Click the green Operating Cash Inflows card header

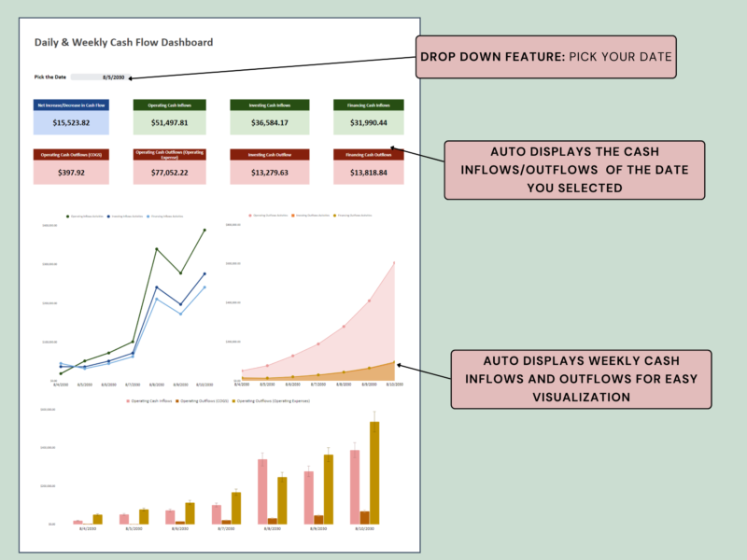coord(170,105)
